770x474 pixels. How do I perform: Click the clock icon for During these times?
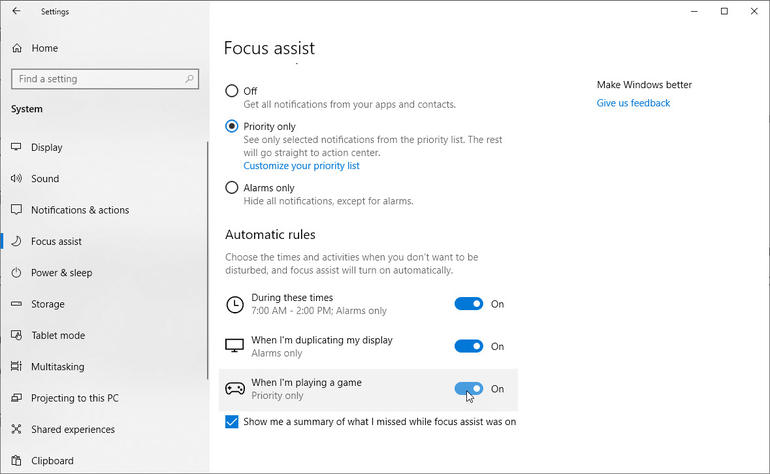point(235,305)
